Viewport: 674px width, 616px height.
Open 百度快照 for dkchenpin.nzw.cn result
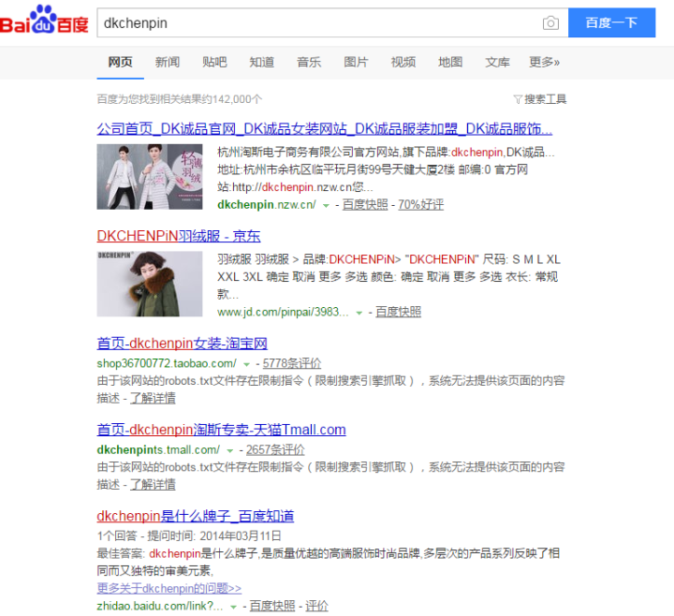pos(365,205)
